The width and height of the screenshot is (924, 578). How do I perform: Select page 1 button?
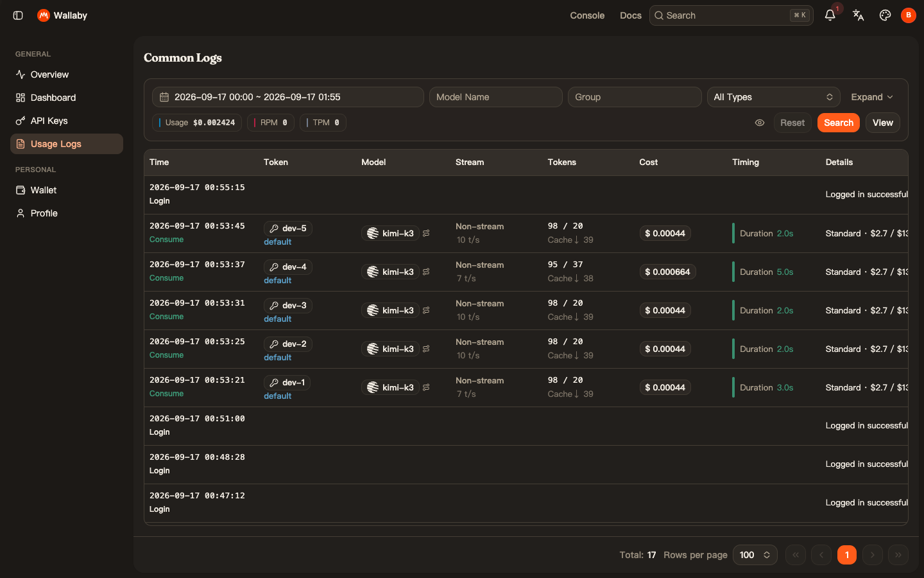pyautogui.click(x=847, y=555)
